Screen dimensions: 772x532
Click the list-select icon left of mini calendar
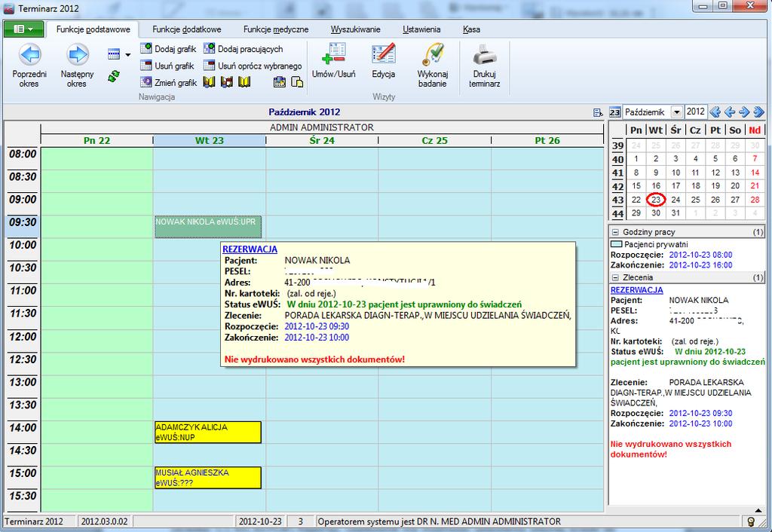point(598,113)
